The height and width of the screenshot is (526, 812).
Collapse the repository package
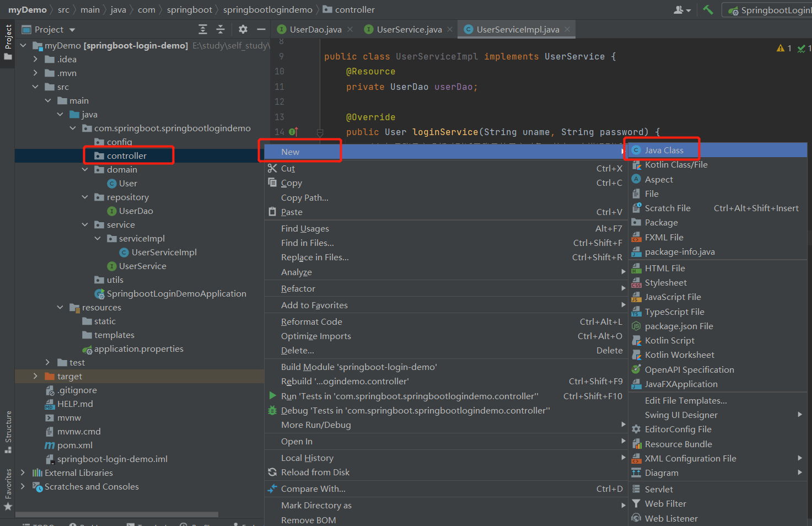coord(85,197)
